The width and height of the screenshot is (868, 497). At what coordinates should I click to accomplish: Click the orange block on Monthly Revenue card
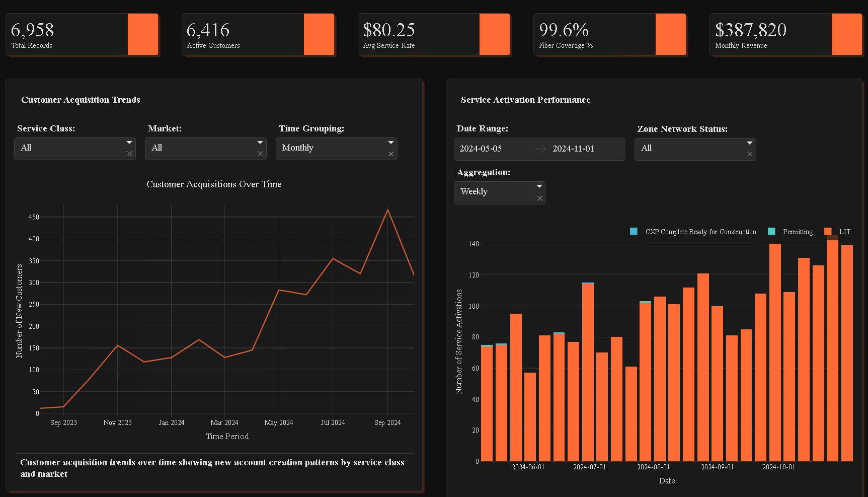pyautogui.click(x=846, y=34)
